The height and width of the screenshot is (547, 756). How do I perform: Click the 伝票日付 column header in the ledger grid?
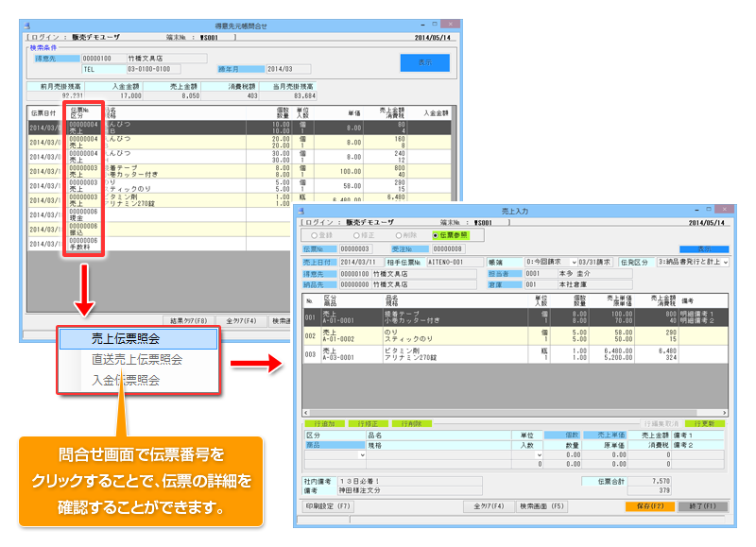click(x=43, y=113)
